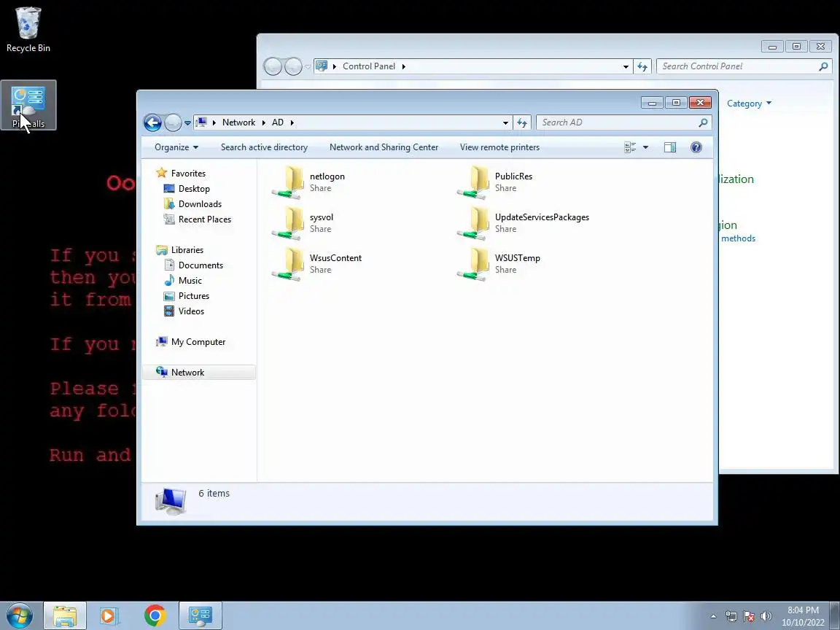Open recent pages dropdown beside Forward button
The height and width of the screenshot is (630, 840).
187,122
